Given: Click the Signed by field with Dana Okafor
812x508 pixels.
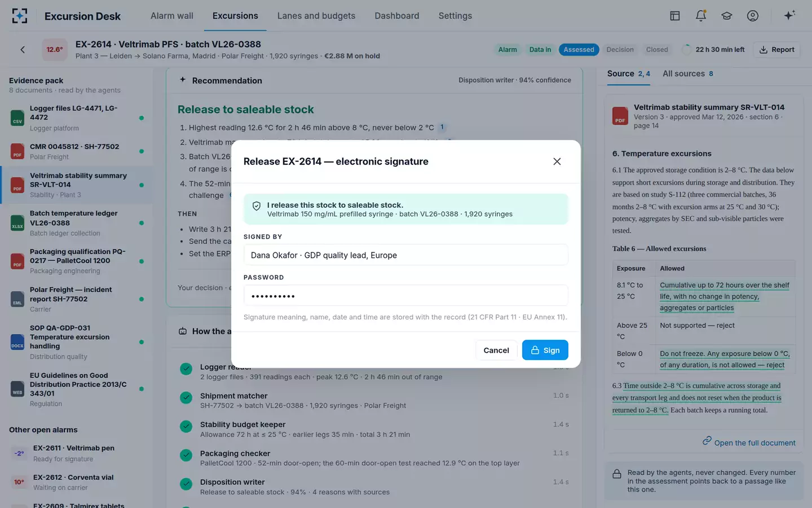Looking at the screenshot, I should [x=405, y=255].
